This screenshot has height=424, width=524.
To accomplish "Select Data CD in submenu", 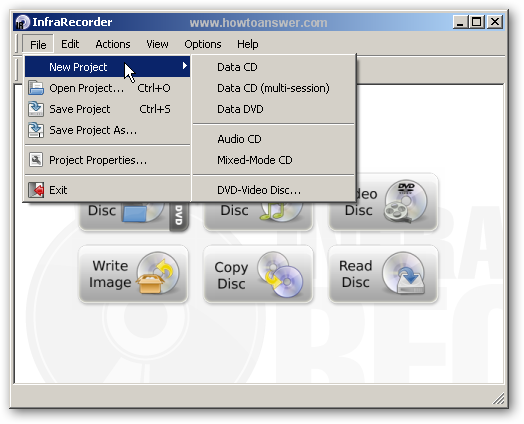I will [273, 67].
